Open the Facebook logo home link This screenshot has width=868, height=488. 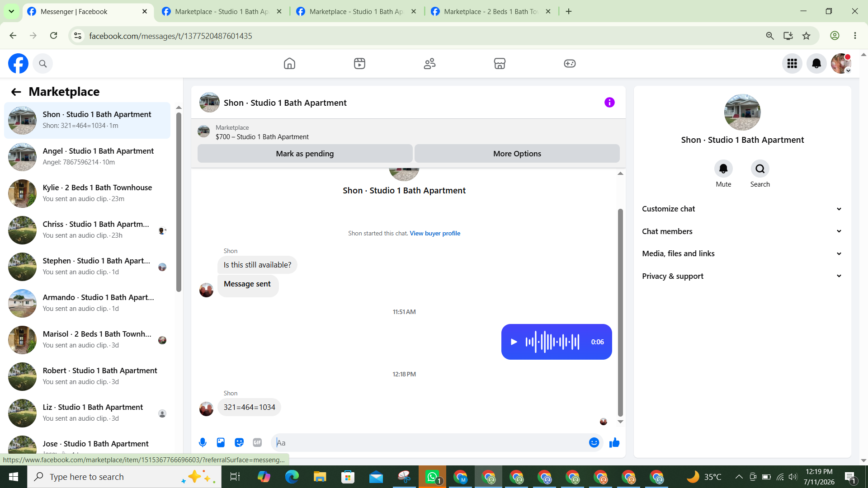(x=18, y=64)
